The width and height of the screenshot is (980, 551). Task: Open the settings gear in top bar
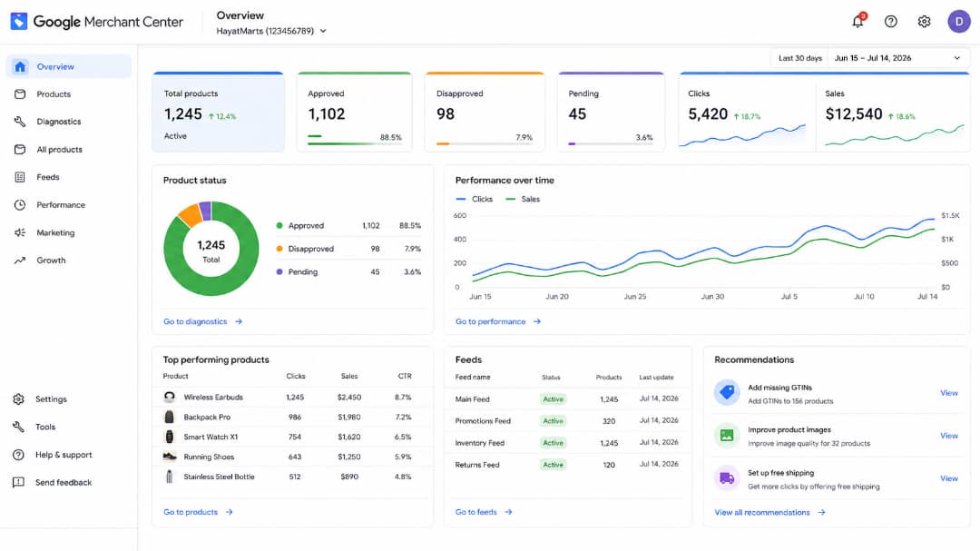924,21
